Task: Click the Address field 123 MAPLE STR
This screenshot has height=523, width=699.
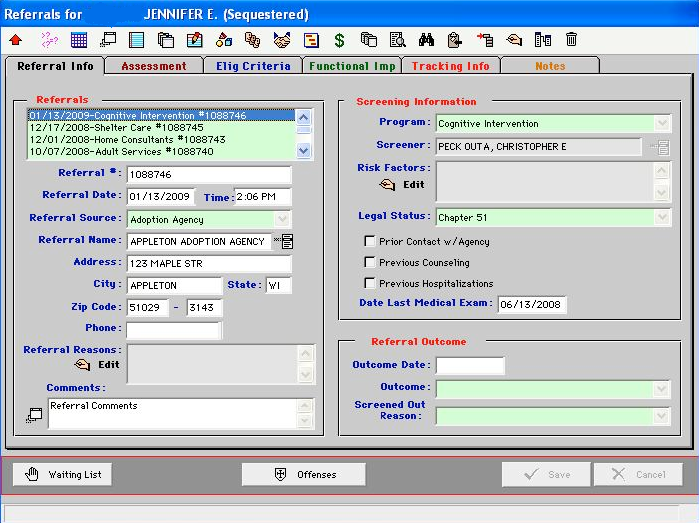Action: coord(209,263)
